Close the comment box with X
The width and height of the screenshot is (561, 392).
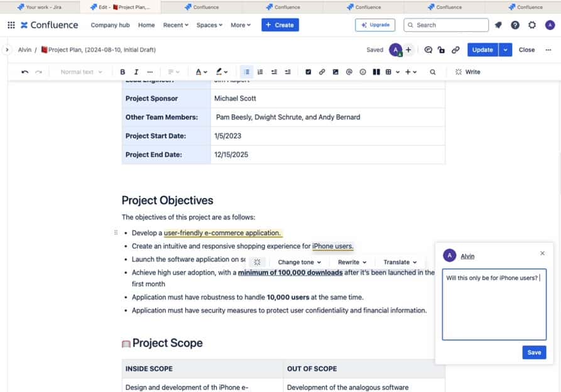click(542, 253)
